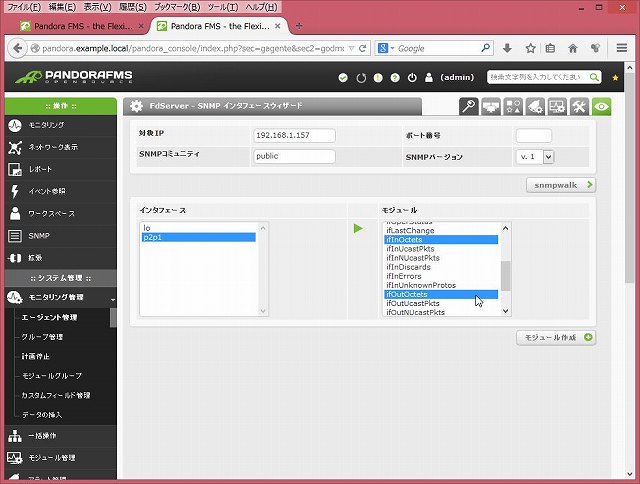Go to データの挿入 submenu

42,415
